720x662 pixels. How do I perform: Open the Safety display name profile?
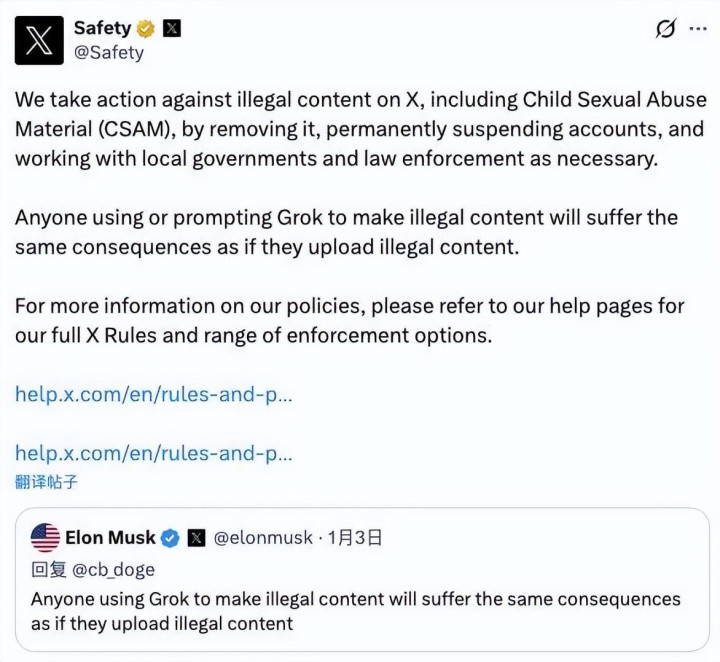point(102,29)
